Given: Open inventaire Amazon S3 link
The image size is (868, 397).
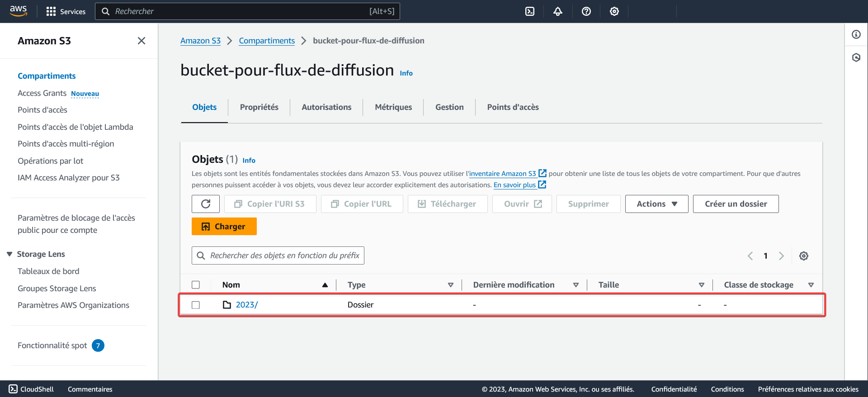Looking at the screenshot, I should (503, 174).
